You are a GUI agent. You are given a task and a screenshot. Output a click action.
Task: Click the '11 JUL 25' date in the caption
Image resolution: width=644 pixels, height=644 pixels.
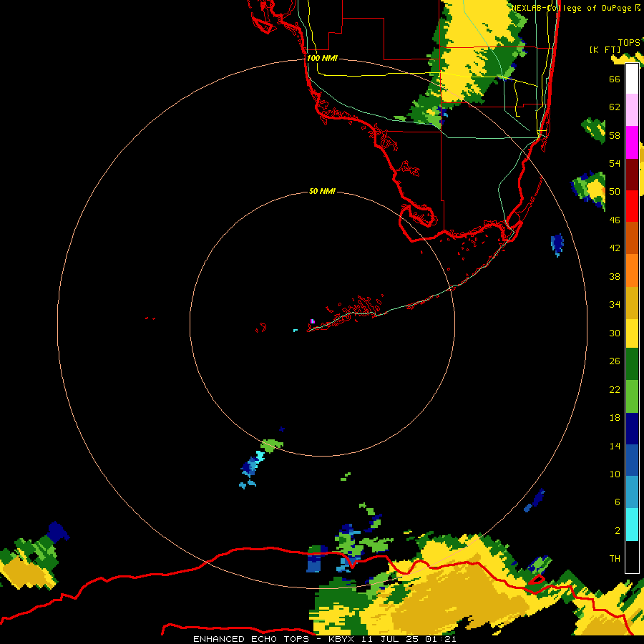(x=390, y=639)
